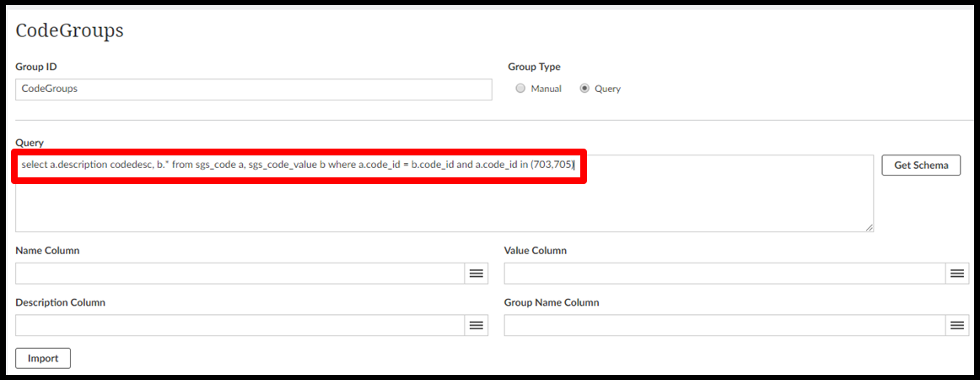Click the Group Type label

pyautogui.click(x=534, y=67)
